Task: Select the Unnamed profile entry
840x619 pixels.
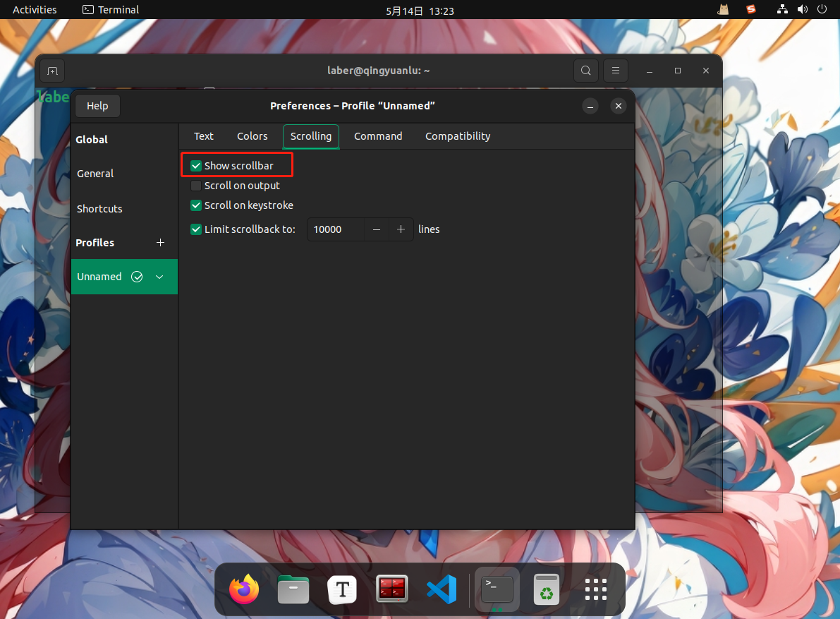Action: point(124,277)
